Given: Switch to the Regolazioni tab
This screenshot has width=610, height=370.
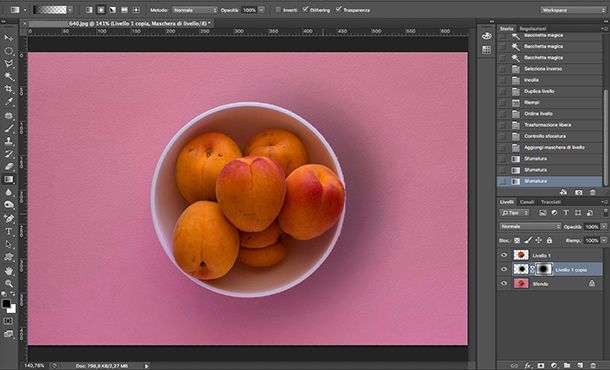Looking at the screenshot, I should coord(533,28).
